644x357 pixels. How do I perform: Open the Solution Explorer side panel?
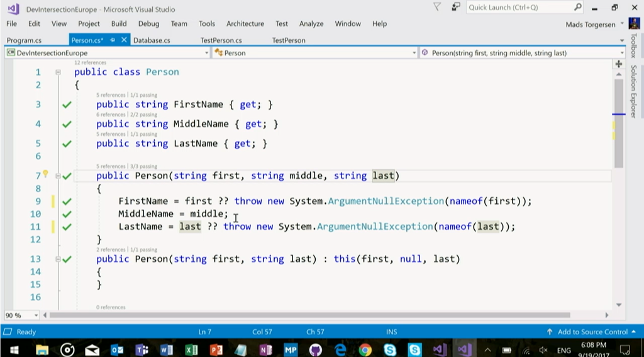(634, 92)
